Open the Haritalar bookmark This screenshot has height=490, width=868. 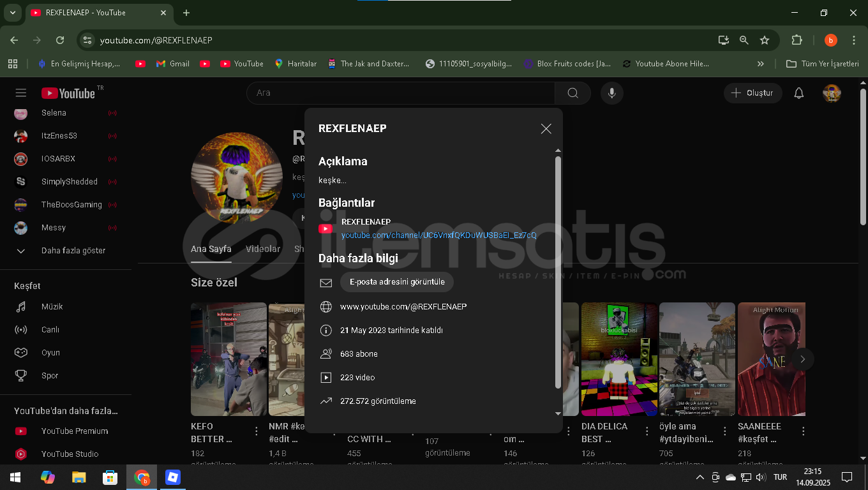[296, 64]
